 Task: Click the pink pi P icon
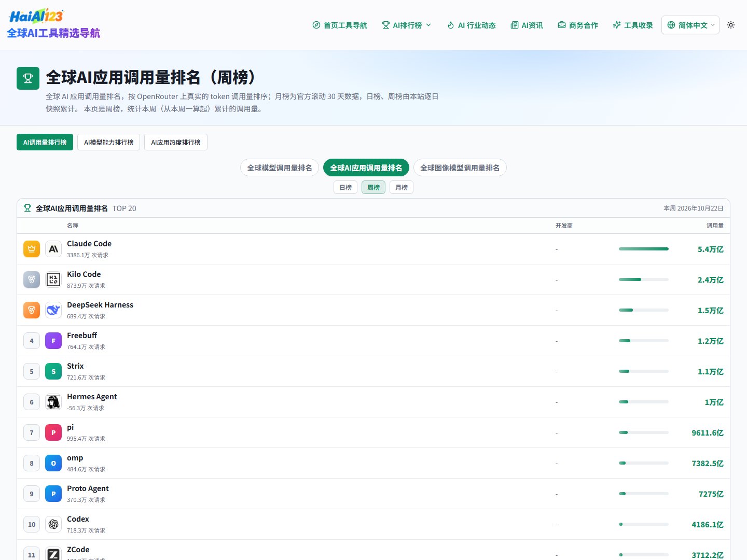(x=53, y=432)
